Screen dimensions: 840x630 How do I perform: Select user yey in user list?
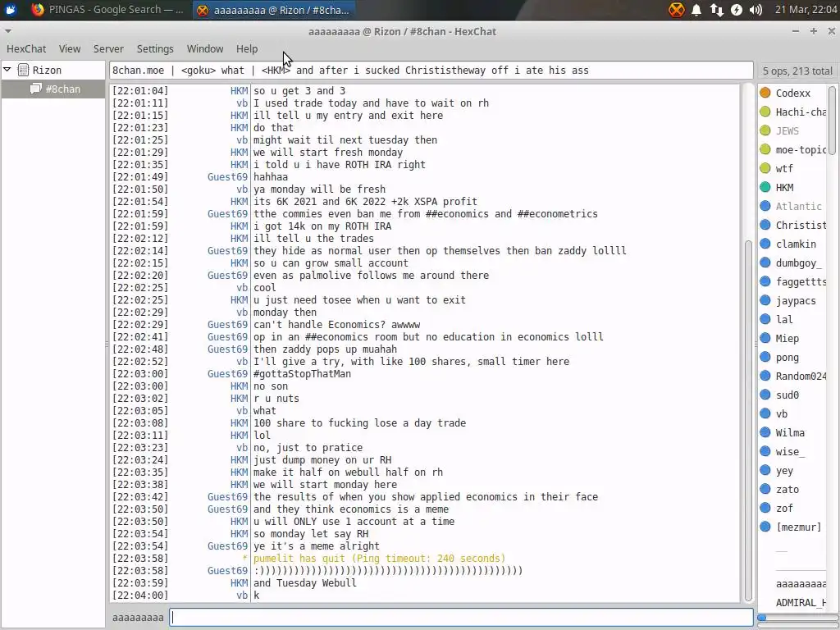tap(784, 470)
